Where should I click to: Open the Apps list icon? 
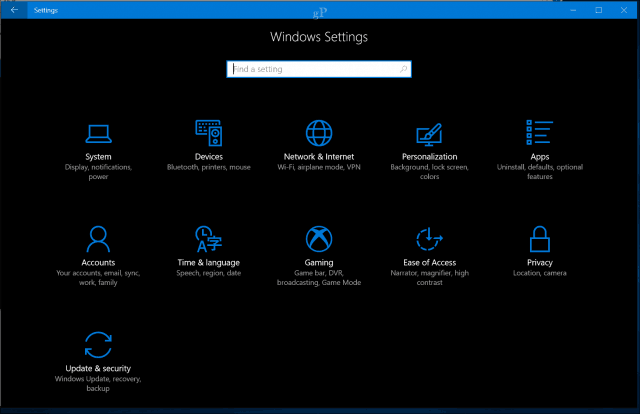pyautogui.click(x=540, y=132)
